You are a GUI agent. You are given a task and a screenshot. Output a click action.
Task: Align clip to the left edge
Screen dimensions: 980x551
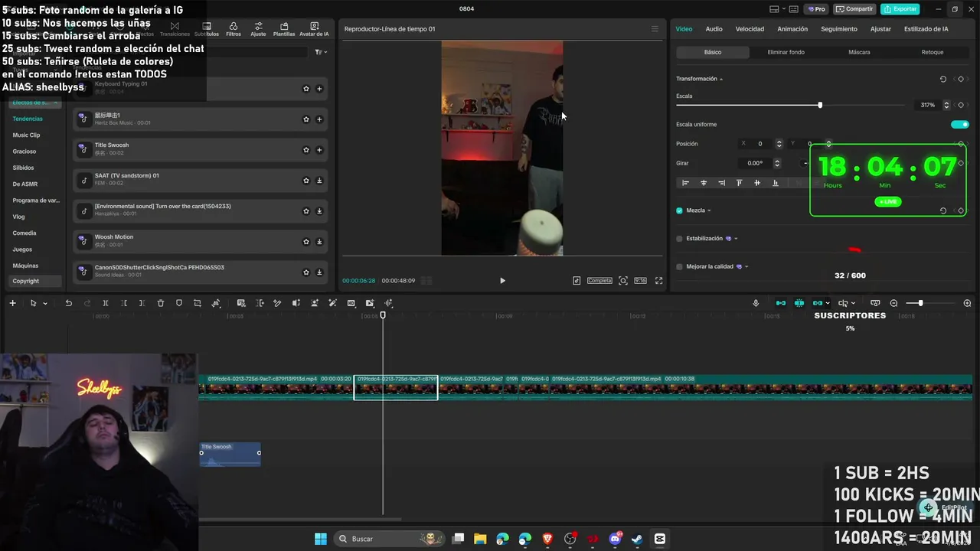coord(685,183)
